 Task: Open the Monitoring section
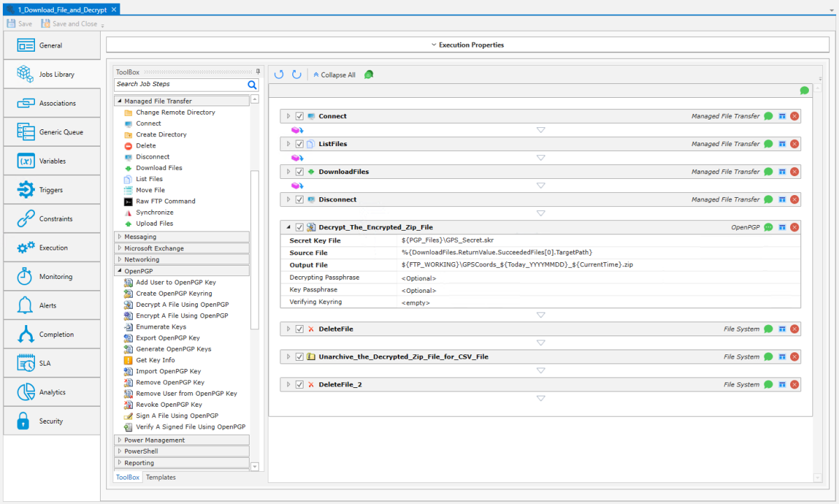pos(52,276)
